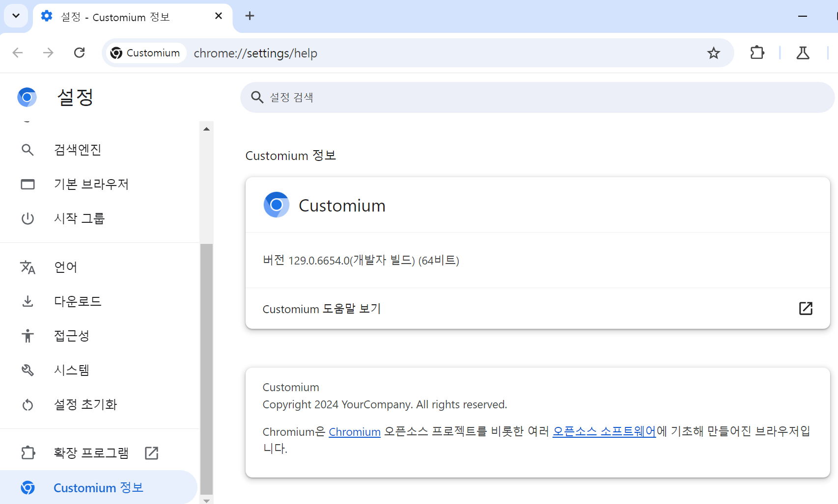Click the sidebar scrollbar thumb

[206, 368]
